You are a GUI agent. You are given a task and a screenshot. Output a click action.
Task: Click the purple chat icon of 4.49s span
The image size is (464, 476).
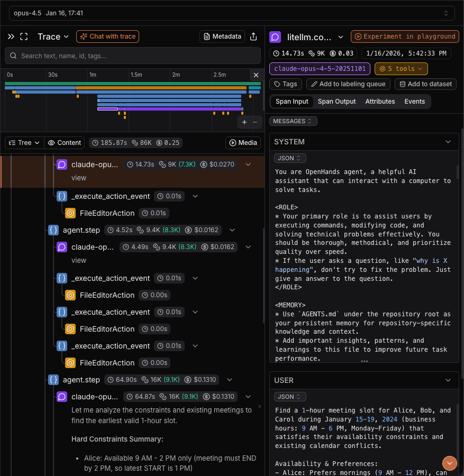(62, 247)
